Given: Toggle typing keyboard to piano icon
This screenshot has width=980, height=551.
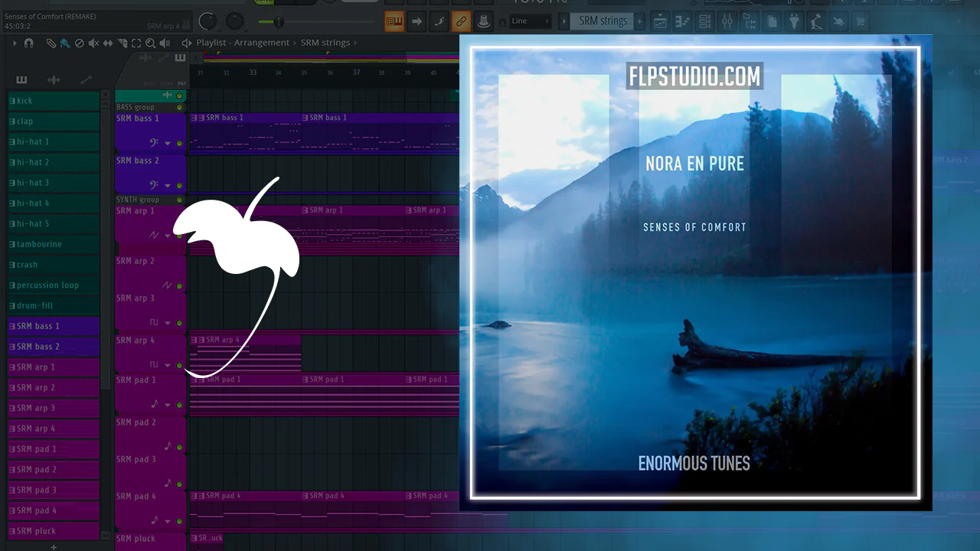Looking at the screenshot, I should point(394,21).
